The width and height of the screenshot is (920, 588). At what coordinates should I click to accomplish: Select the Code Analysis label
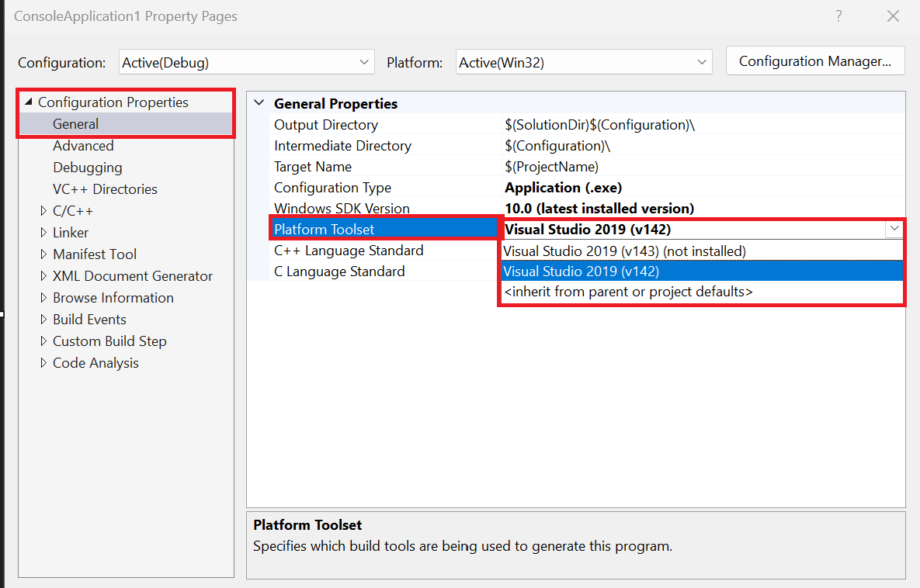[x=95, y=363]
